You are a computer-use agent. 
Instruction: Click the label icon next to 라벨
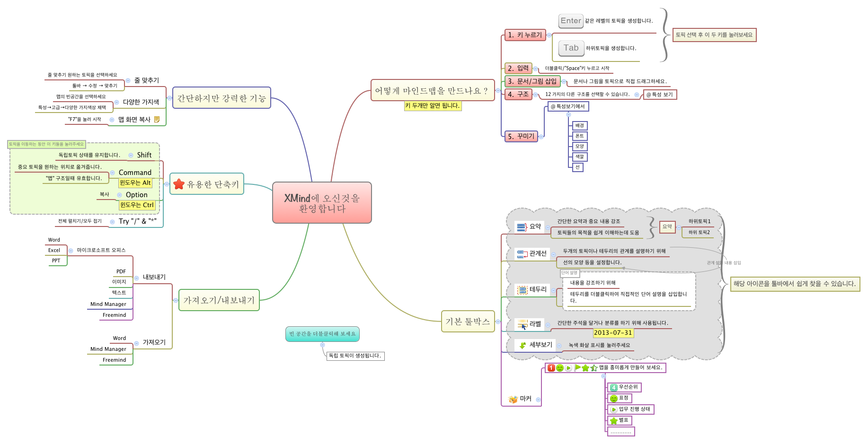coord(522,324)
